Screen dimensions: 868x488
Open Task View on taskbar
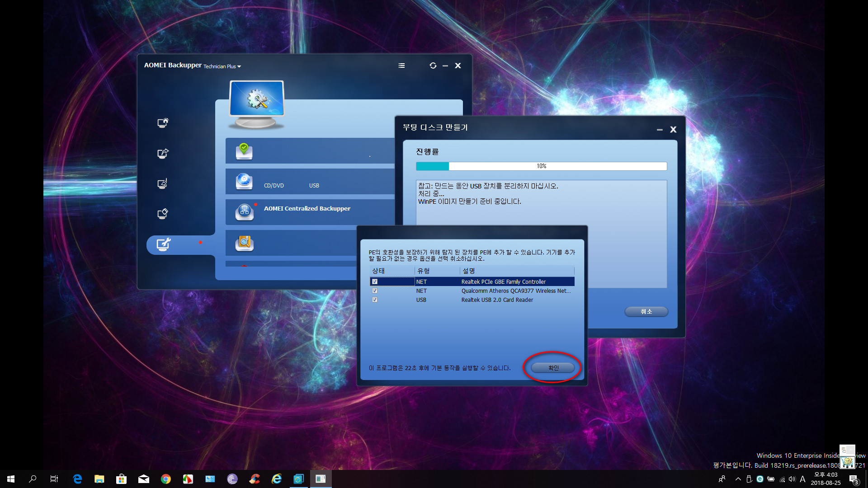[54, 479]
